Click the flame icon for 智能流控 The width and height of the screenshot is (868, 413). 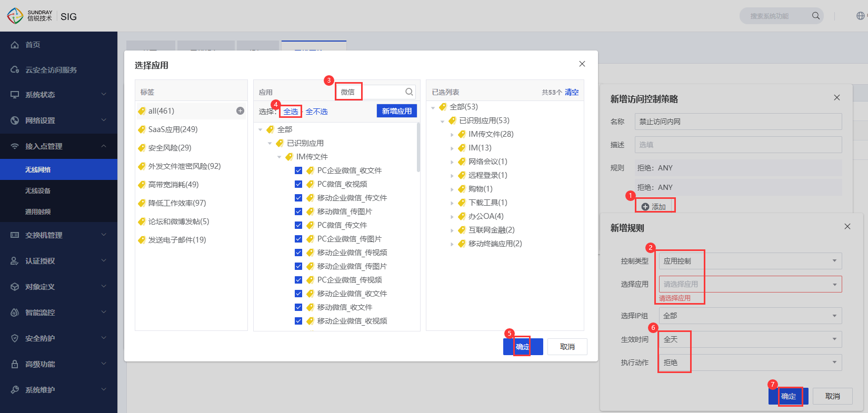[x=15, y=313]
